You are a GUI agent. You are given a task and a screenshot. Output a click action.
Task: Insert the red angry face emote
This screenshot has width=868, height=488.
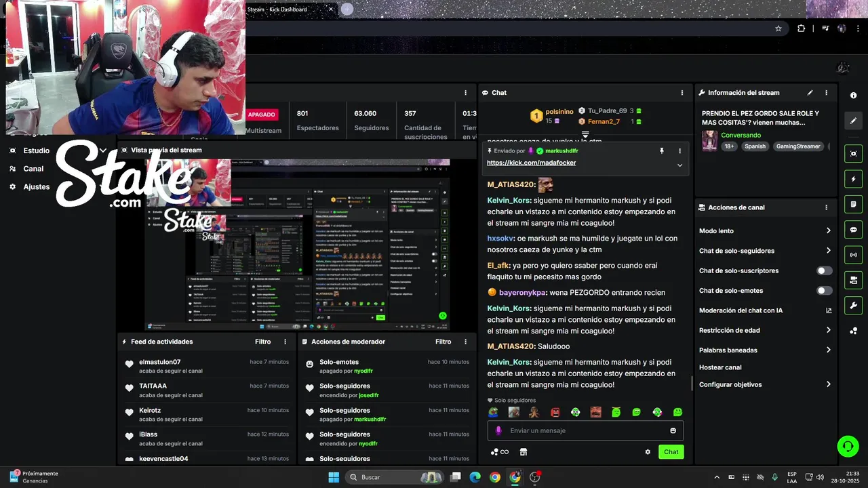(555, 412)
